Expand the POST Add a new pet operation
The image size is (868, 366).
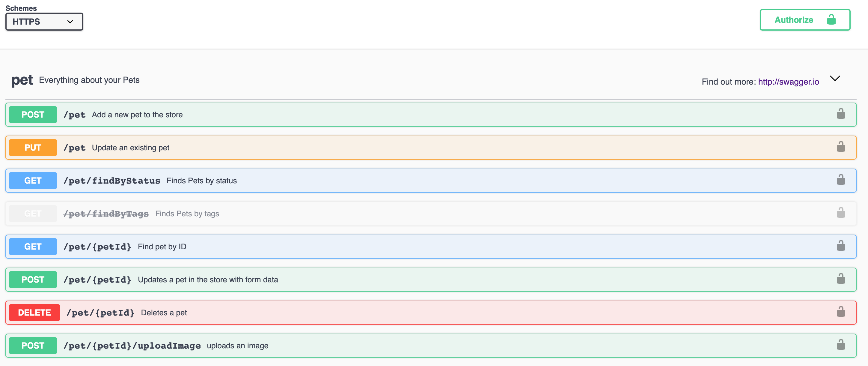pyautogui.click(x=431, y=115)
